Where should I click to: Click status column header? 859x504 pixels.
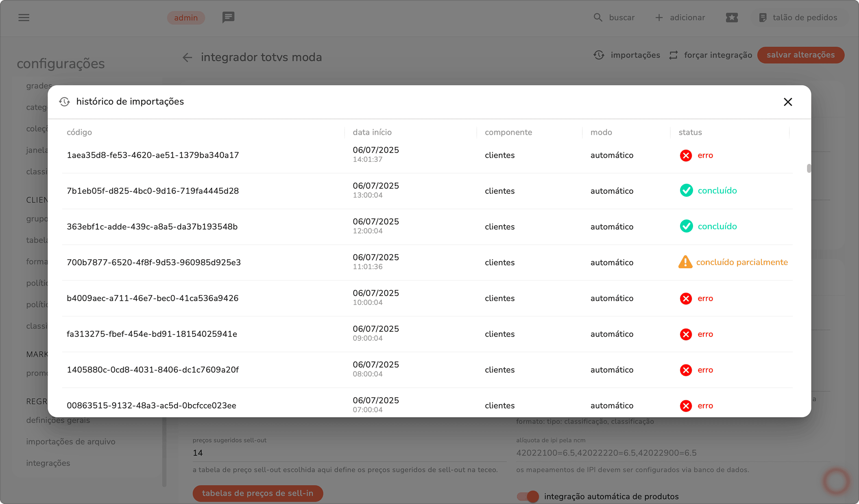(690, 132)
